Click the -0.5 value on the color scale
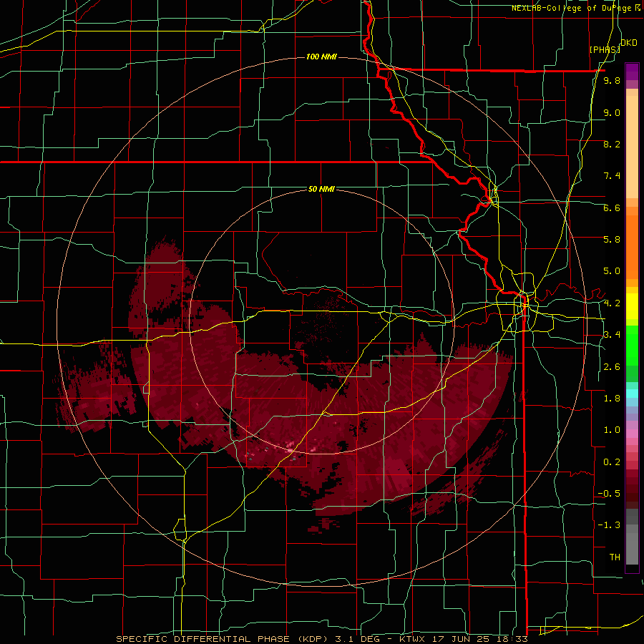Screen dimensions: 644x644 pyautogui.click(x=609, y=493)
